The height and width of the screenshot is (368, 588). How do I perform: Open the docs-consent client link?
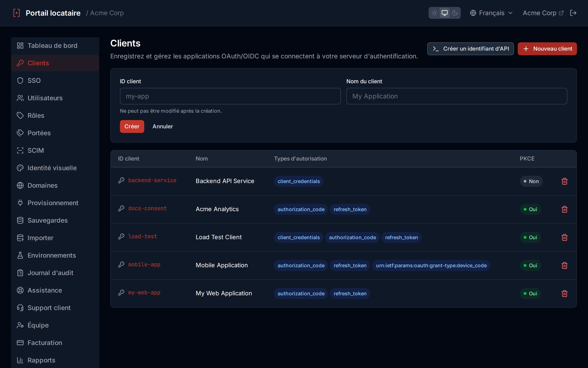pyautogui.click(x=147, y=209)
